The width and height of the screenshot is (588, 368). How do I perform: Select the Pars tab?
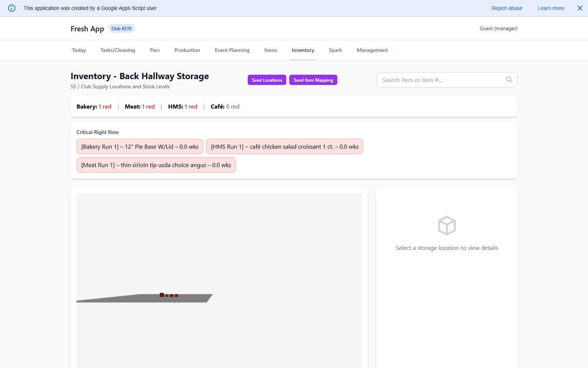155,50
